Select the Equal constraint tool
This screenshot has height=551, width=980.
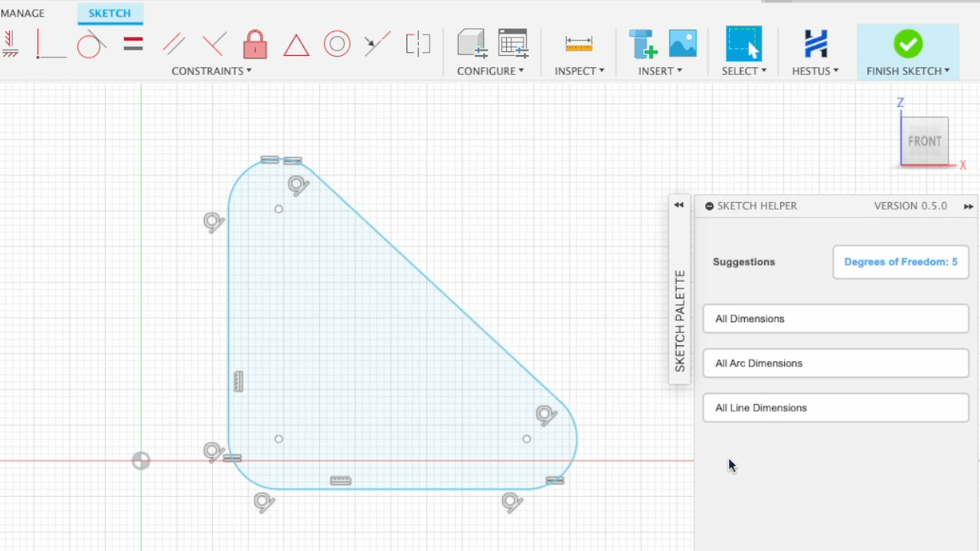pos(133,44)
